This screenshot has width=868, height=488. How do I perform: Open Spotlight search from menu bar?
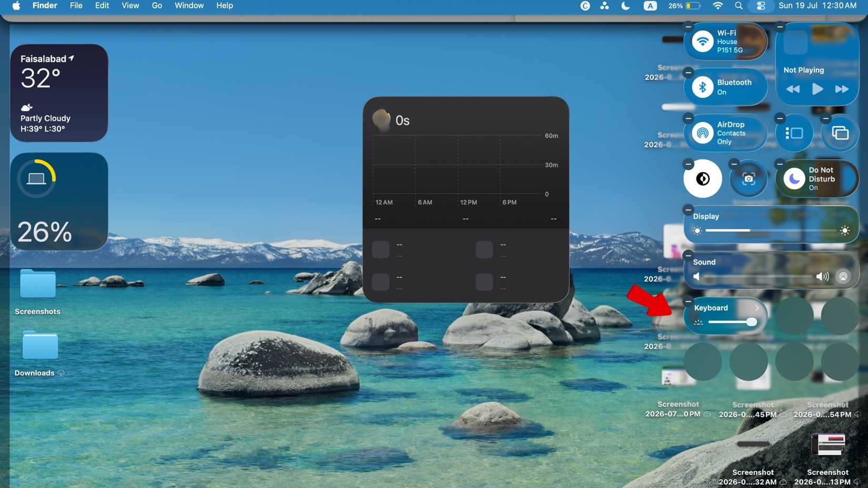[739, 6]
